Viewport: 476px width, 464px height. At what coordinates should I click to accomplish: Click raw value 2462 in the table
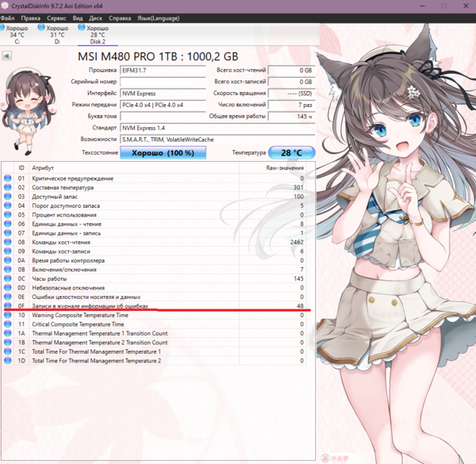(x=297, y=242)
